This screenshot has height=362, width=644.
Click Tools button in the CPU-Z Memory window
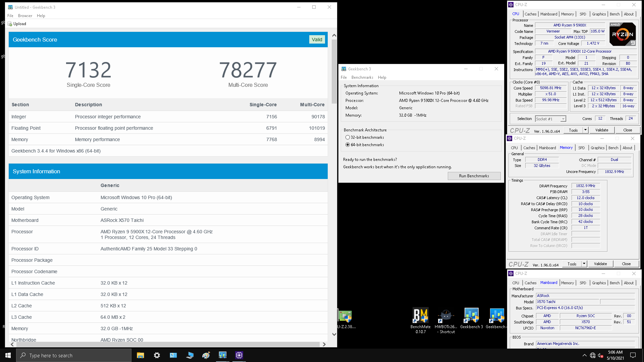pos(572,264)
